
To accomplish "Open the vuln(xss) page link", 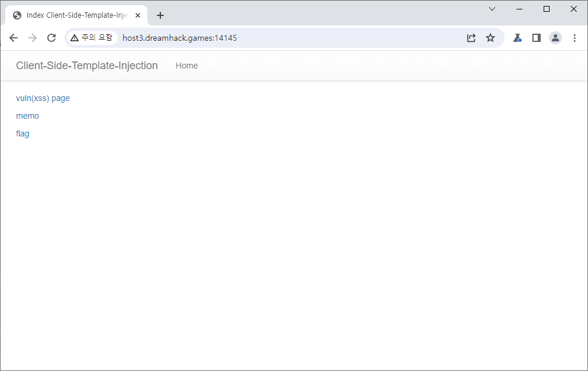I will click(x=43, y=98).
